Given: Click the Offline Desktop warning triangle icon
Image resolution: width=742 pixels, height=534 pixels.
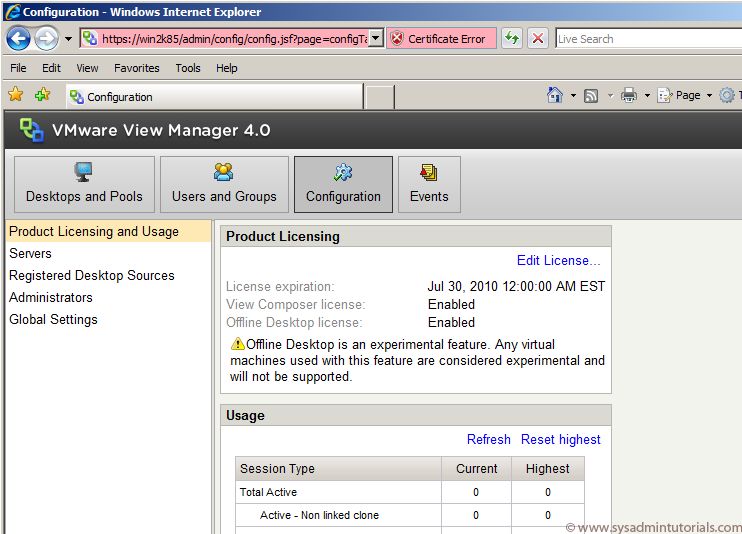Looking at the screenshot, I should (238, 344).
